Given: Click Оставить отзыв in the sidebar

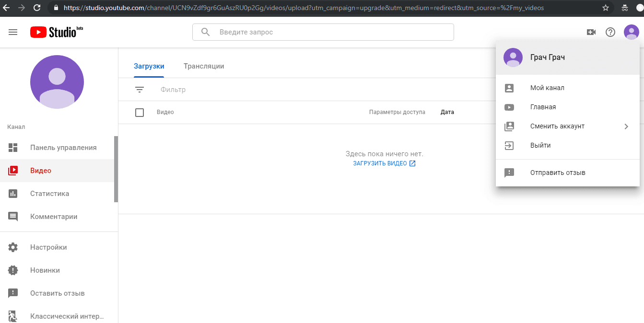Looking at the screenshot, I should [x=57, y=293].
